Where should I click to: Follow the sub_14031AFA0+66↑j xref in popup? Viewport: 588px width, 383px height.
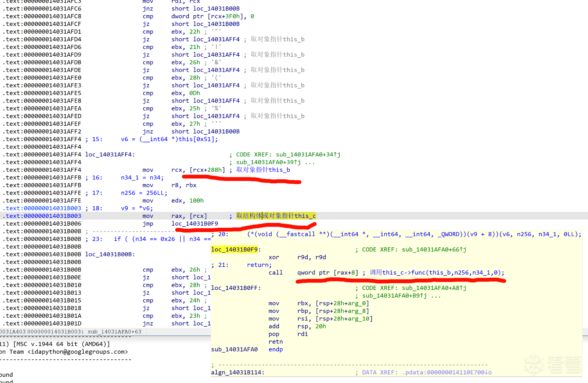(434, 250)
